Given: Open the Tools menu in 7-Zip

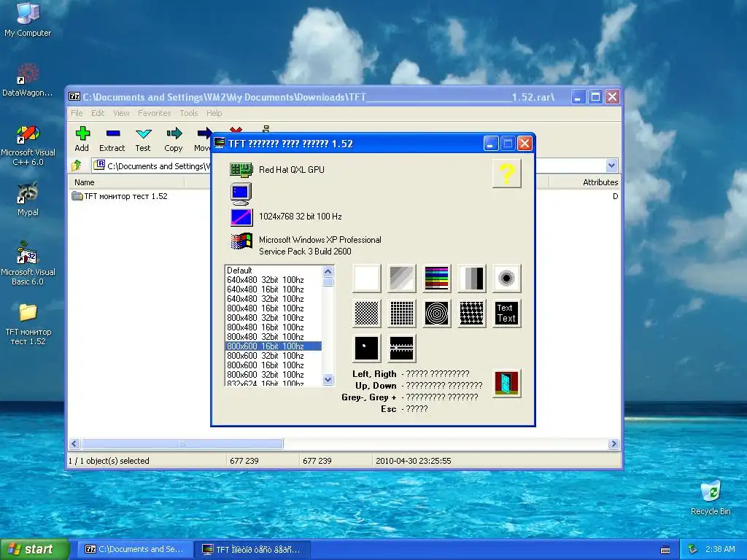Looking at the screenshot, I should coord(189,113).
